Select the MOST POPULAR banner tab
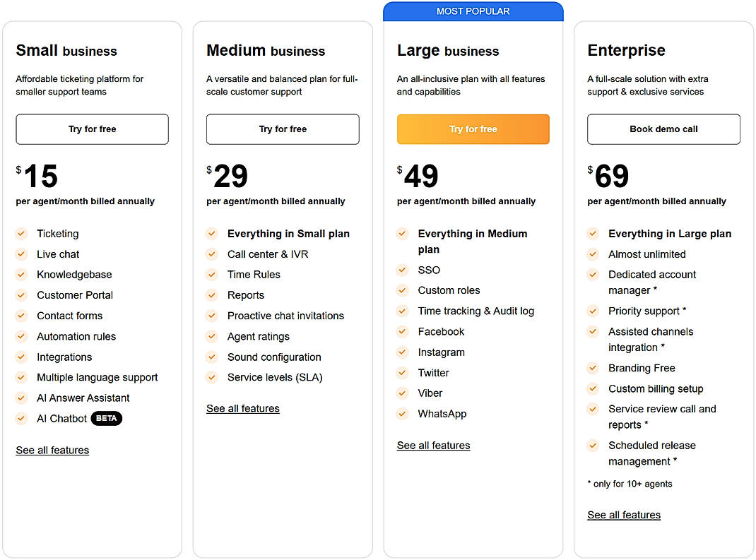This screenshot has width=756, height=560. pos(473,11)
